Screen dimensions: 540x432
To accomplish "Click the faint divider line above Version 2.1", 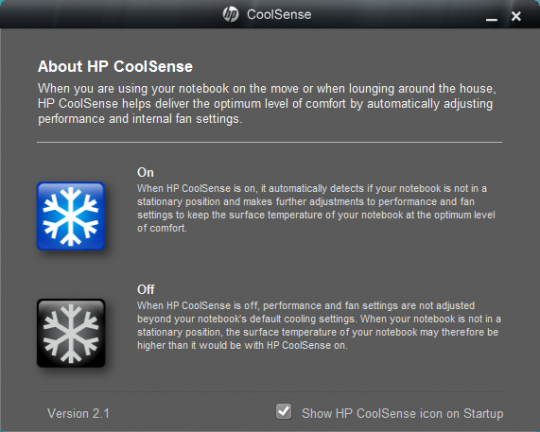I will pos(270,392).
